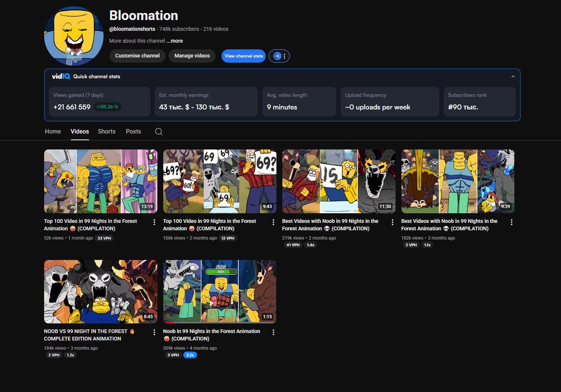
Task: Open the 8:45 NOOB VS 99 NIGHT thumbnail
Action: pos(101,292)
